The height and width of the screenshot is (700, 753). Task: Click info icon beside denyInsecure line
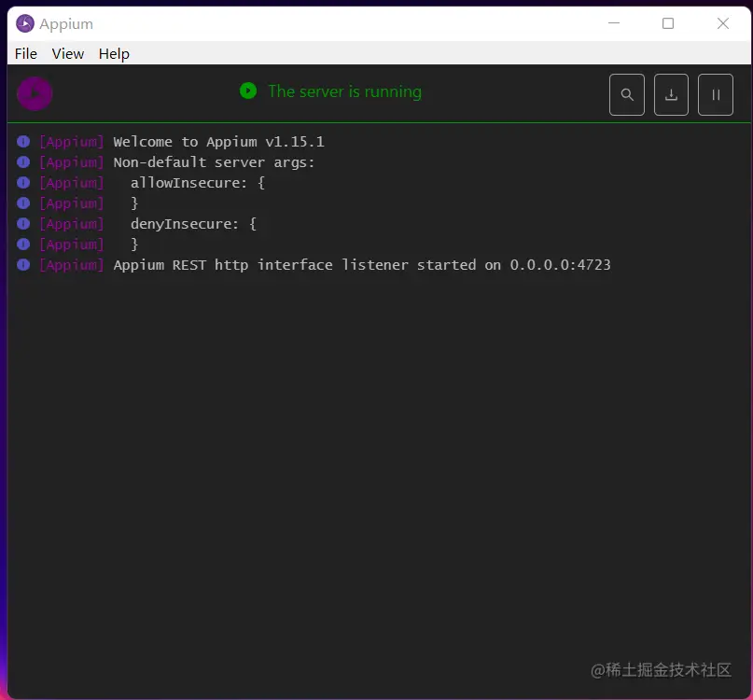point(23,224)
